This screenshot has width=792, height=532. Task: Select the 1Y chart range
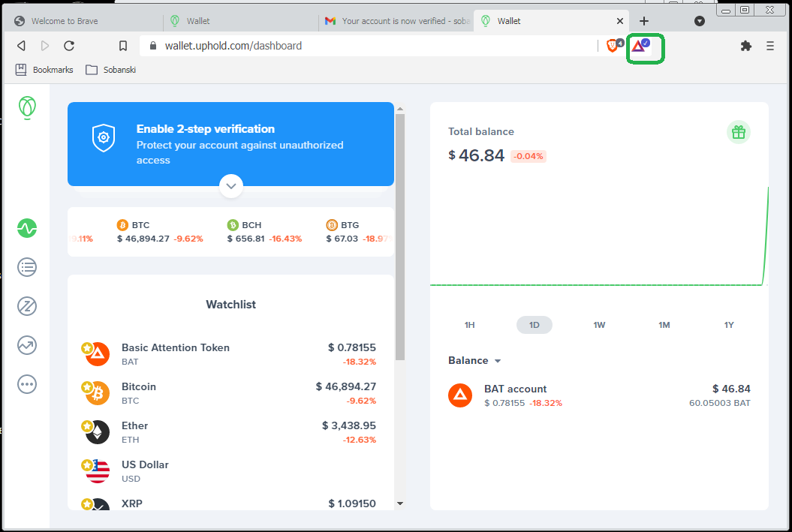[729, 325]
